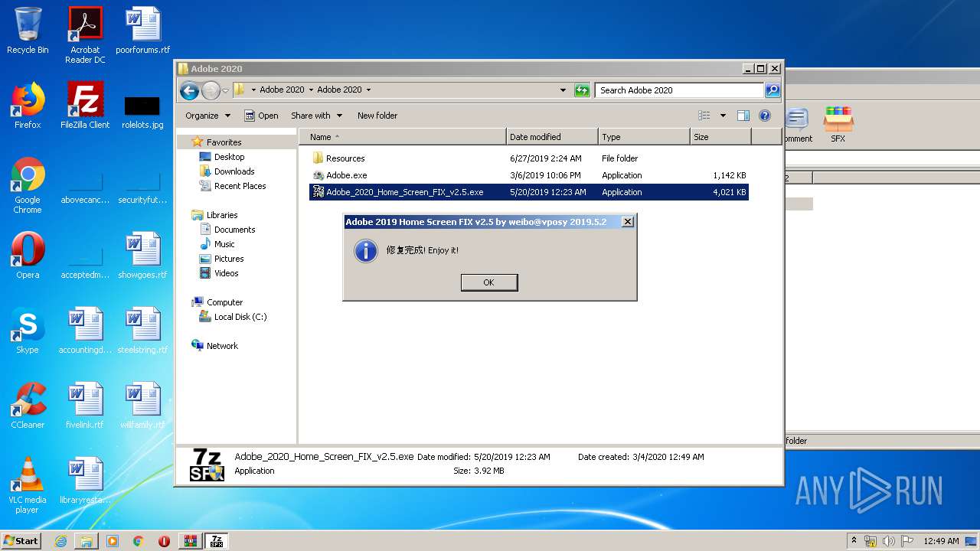The height and width of the screenshot is (551, 980).
Task: Click the search magnifier icon
Action: 773,90
